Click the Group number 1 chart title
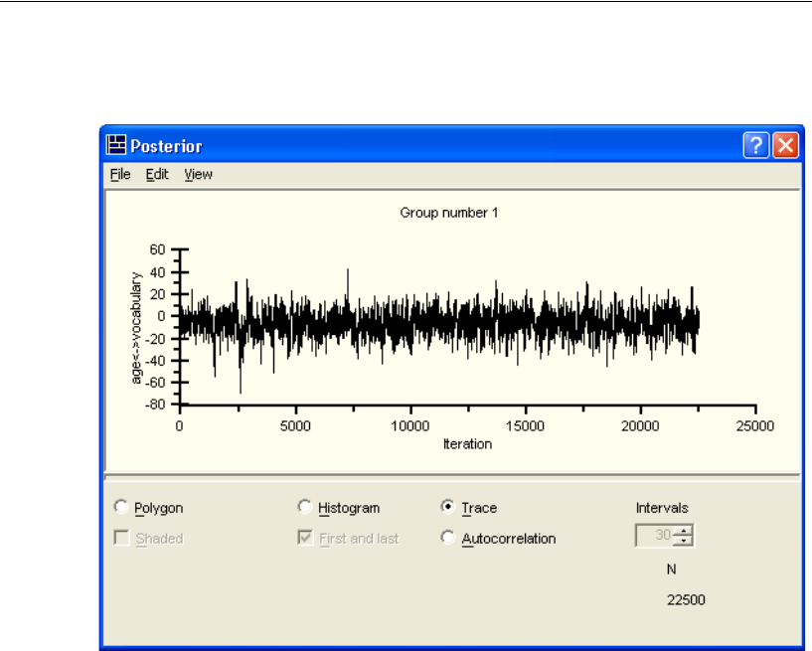The width and height of the screenshot is (812, 651). 442,213
